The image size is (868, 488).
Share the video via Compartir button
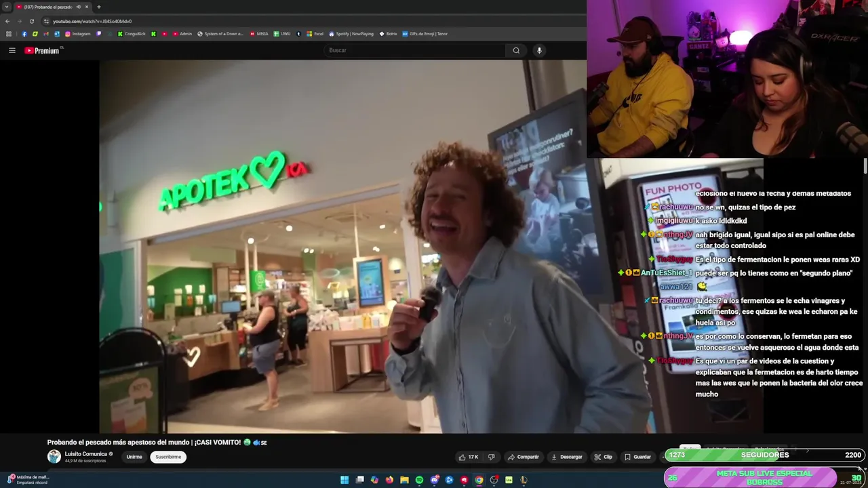pyautogui.click(x=523, y=457)
